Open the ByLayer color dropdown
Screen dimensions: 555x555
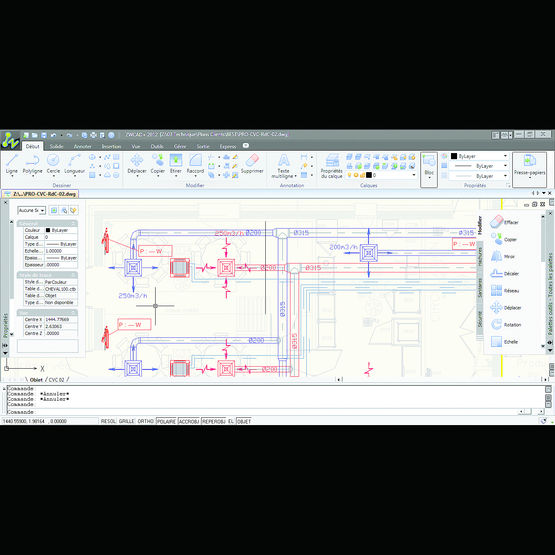[x=480, y=156]
